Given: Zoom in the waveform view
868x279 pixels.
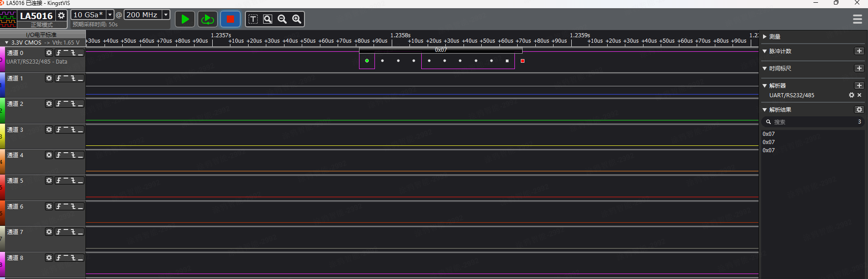Looking at the screenshot, I should point(297,19).
